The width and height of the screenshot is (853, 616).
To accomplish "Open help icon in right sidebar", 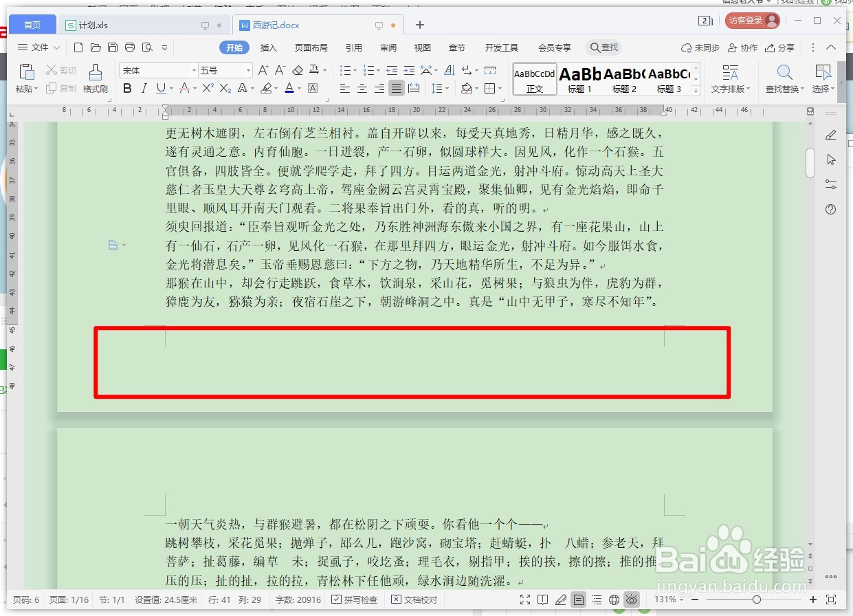I will tap(831, 210).
